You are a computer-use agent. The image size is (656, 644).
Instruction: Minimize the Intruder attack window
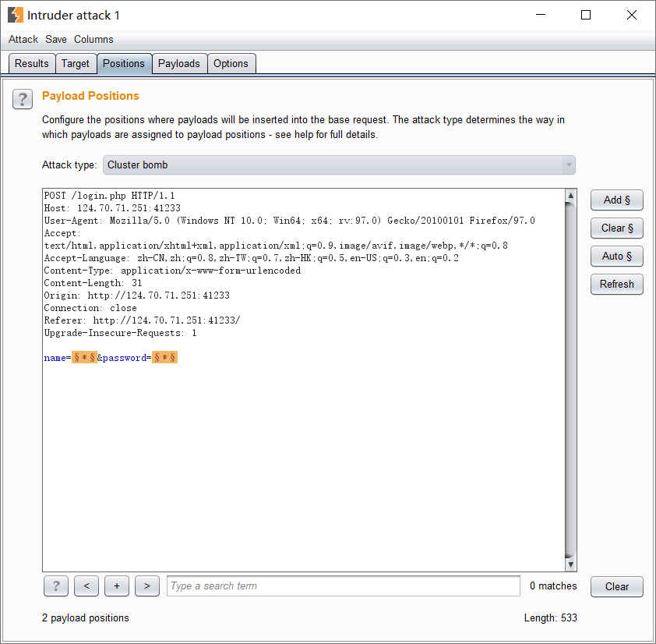541,15
